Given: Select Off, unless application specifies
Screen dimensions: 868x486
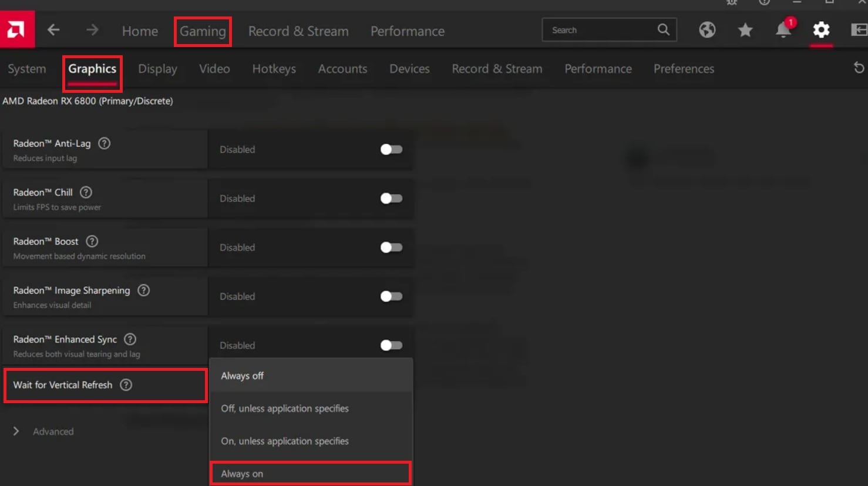Looking at the screenshot, I should (x=311, y=408).
